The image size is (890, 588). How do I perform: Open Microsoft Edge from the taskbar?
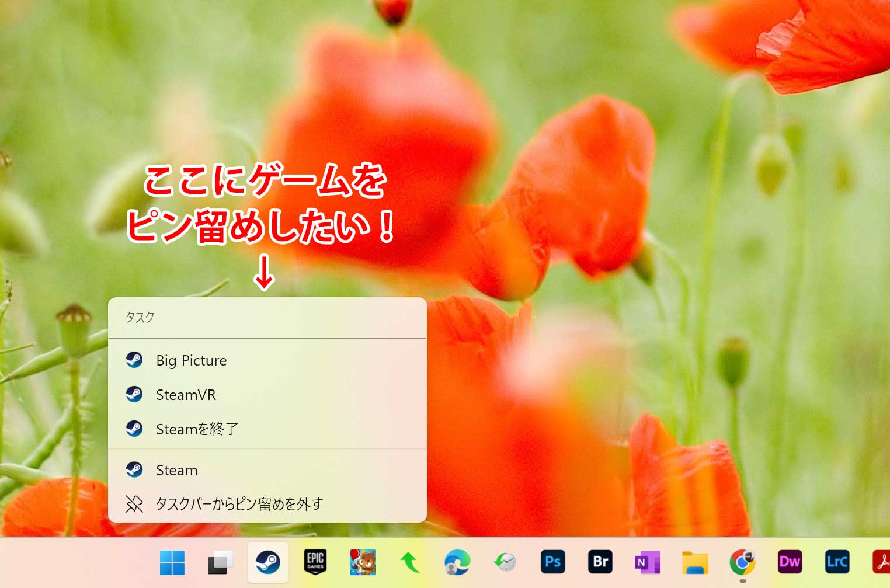pos(457,562)
